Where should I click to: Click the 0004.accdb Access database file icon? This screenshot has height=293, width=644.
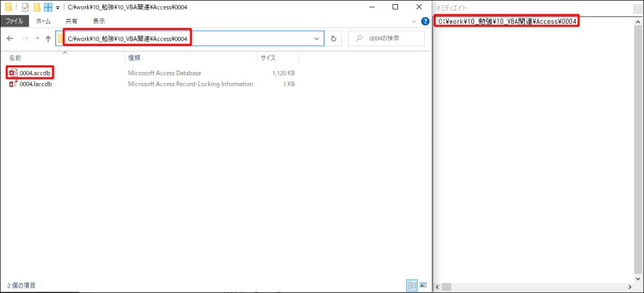pyautogui.click(x=13, y=73)
